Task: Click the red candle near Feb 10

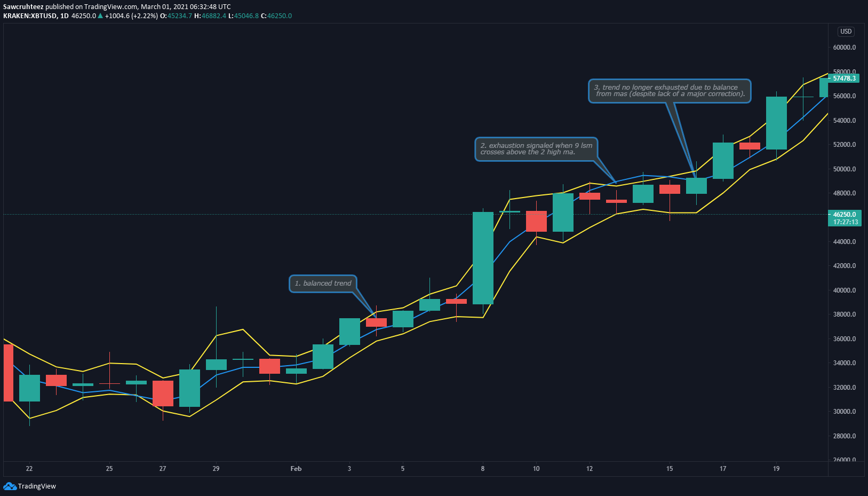Action: pos(536,221)
